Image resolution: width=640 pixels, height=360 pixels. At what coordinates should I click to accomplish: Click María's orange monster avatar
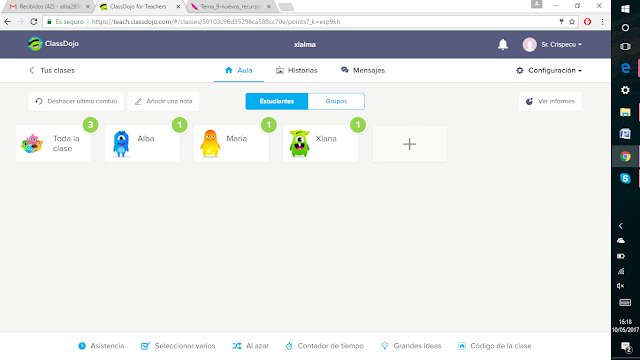pos(210,143)
